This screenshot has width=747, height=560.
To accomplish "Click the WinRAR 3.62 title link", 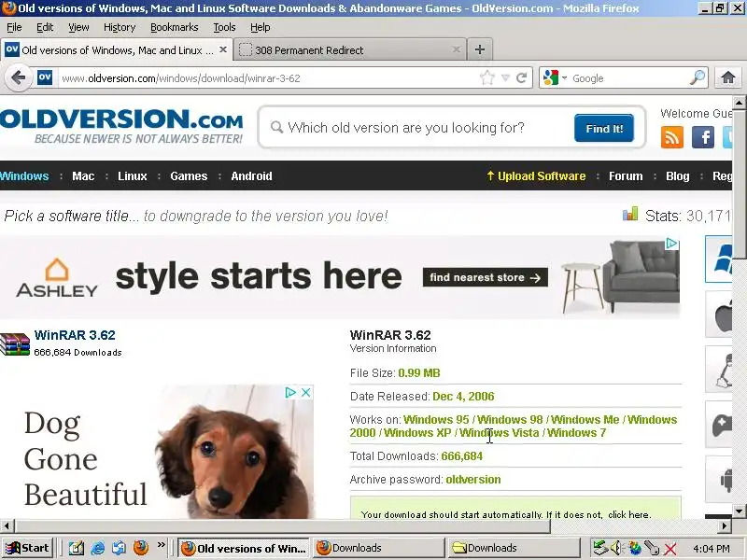I will [75, 335].
